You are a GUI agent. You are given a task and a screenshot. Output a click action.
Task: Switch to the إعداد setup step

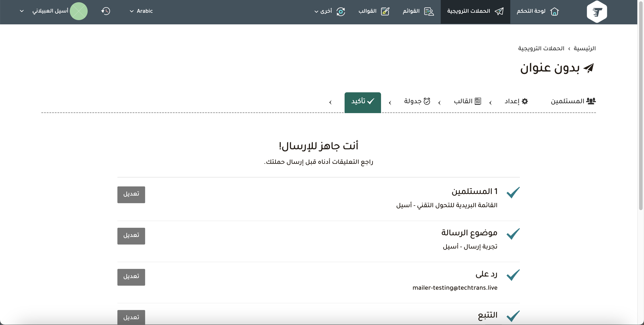(516, 101)
